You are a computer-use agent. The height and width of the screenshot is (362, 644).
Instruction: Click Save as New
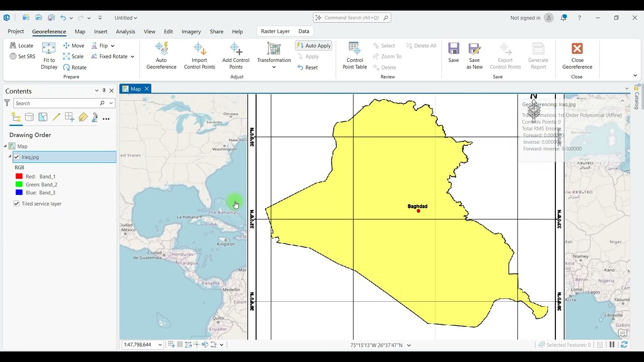474,56
